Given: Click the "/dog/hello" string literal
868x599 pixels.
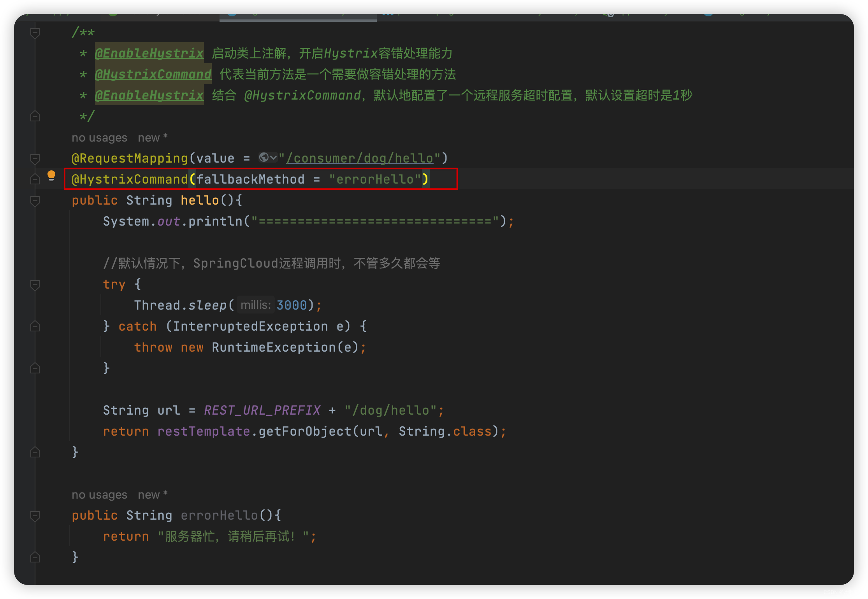Looking at the screenshot, I should pos(390,410).
